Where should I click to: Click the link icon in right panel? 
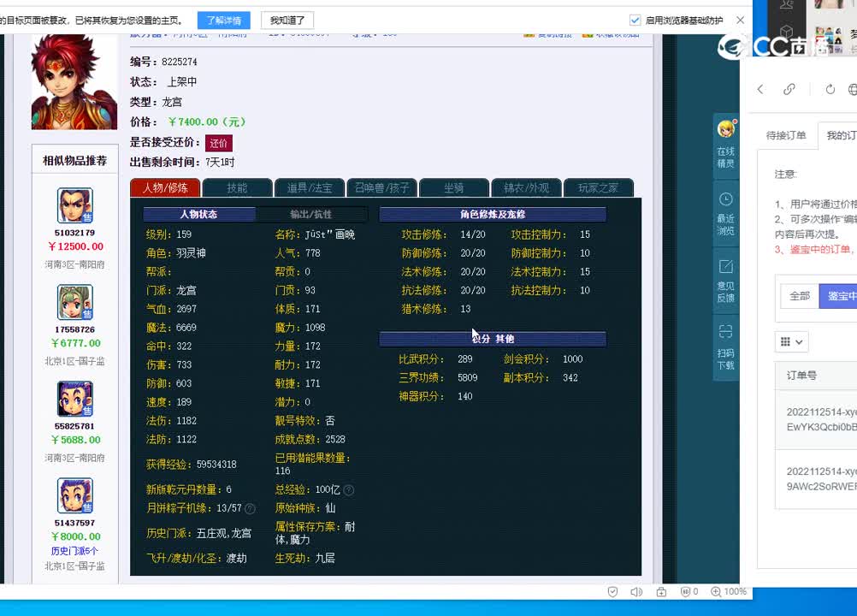point(789,89)
